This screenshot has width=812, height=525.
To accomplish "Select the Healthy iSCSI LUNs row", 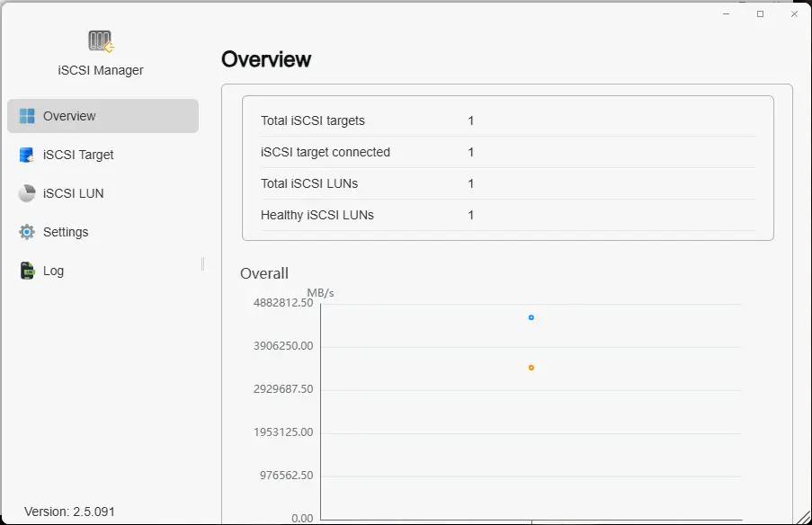I will pyautogui.click(x=507, y=215).
